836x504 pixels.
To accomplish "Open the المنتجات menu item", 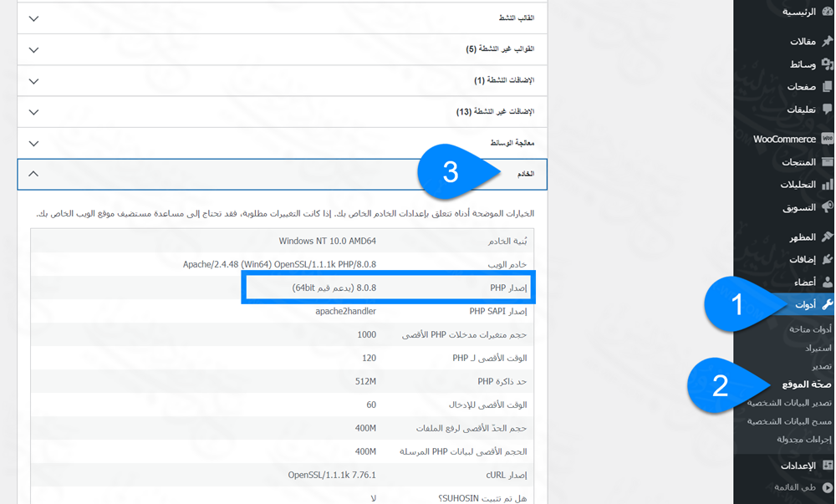I will [798, 162].
